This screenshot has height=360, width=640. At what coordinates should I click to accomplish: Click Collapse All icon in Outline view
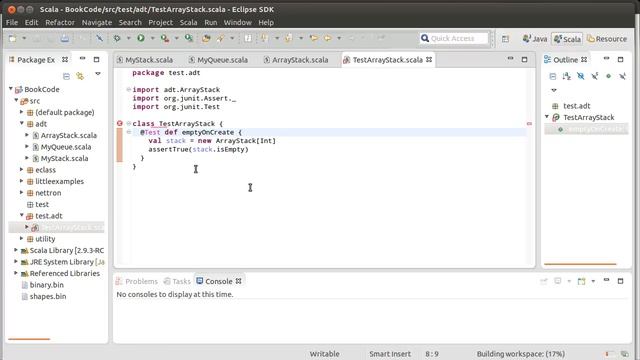coord(553,76)
